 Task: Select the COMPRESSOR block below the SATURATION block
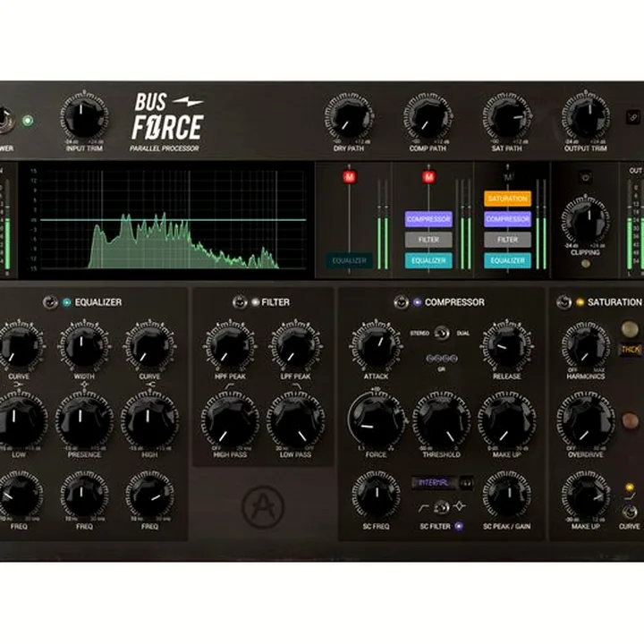(x=508, y=219)
